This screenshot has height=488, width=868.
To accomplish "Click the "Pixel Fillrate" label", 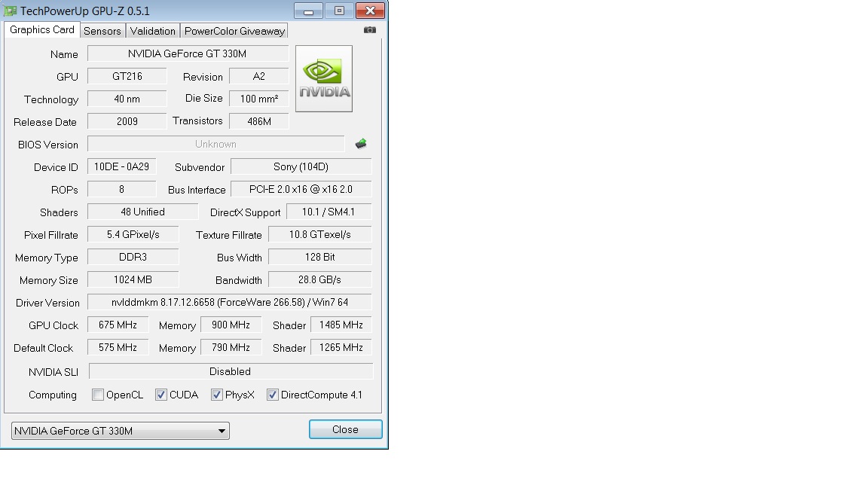I will pos(51,235).
